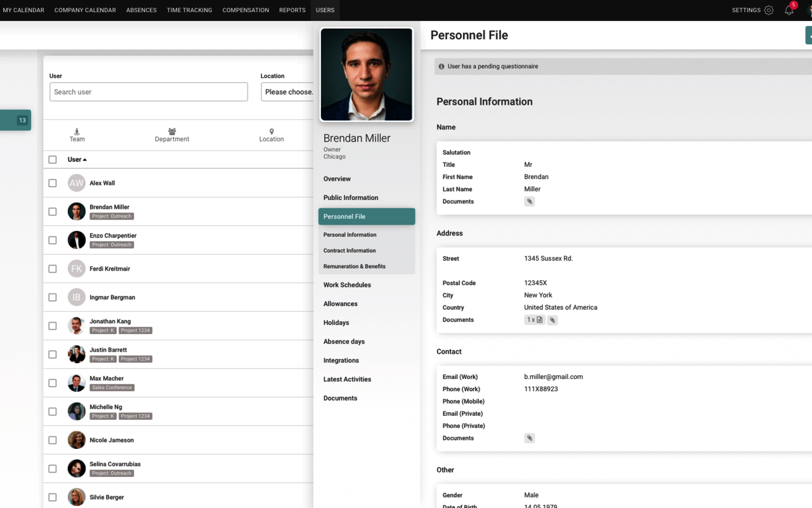Click Selina Covarrubias's avatar photo

click(x=77, y=469)
